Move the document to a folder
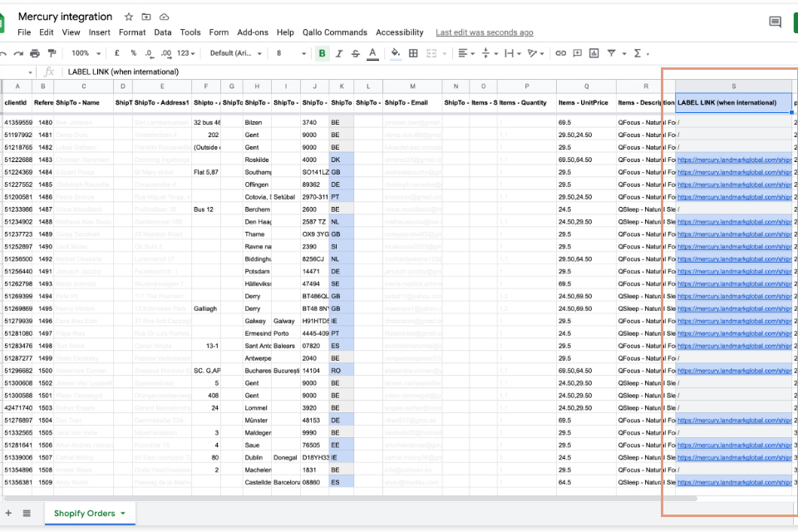Image resolution: width=798 pixels, height=532 pixels. click(x=146, y=17)
